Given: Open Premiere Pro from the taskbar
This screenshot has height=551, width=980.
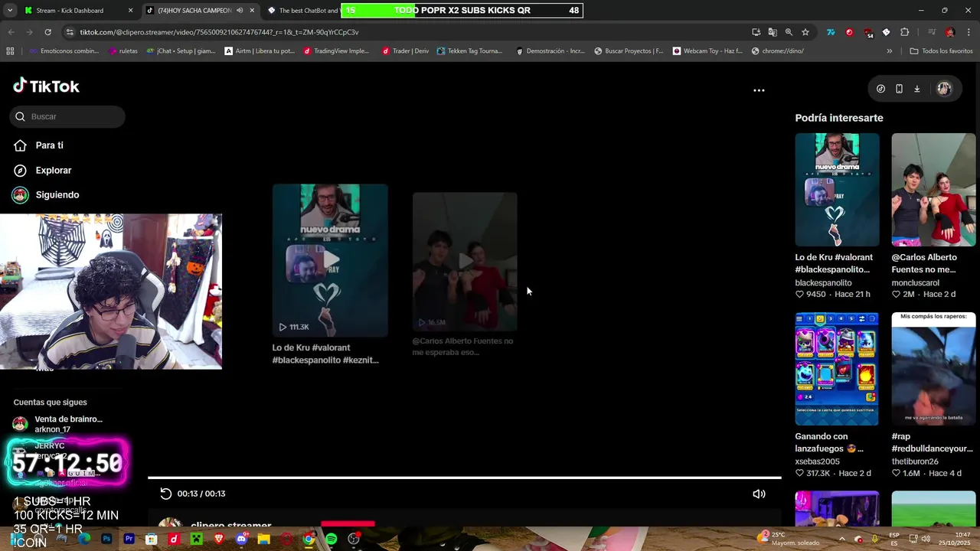Looking at the screenshot, I should click(129, 539).
